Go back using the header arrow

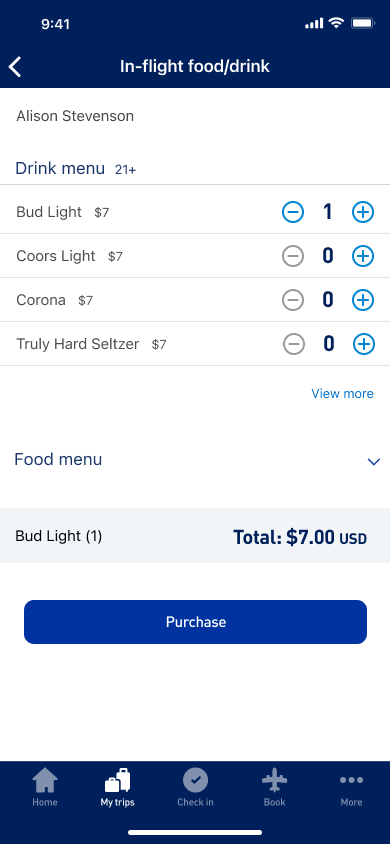(15, 67)
